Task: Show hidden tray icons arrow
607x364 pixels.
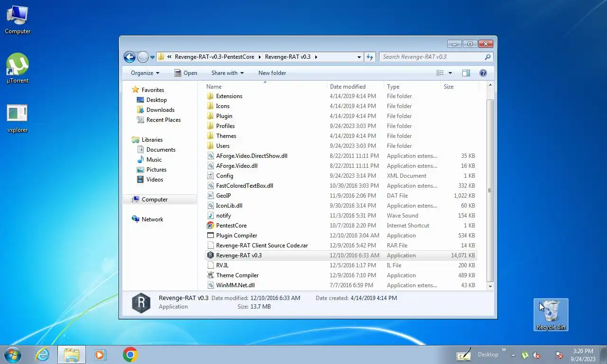Action: [x=513, y=355]
